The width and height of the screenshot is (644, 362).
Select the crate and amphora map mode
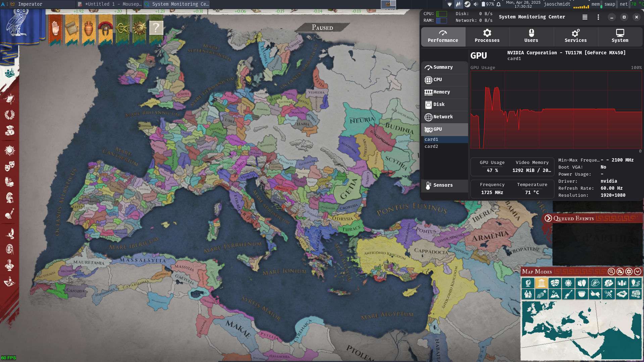click(582, 283)
